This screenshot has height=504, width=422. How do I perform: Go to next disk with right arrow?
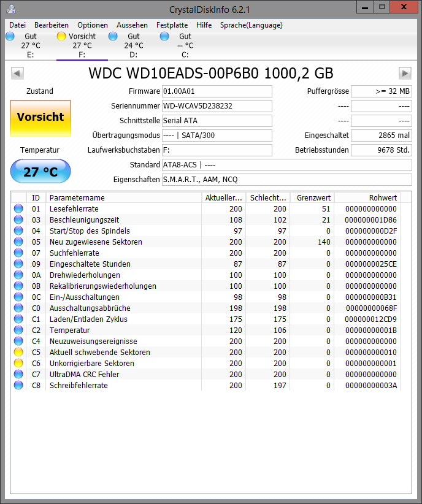(x=405, y=74)
